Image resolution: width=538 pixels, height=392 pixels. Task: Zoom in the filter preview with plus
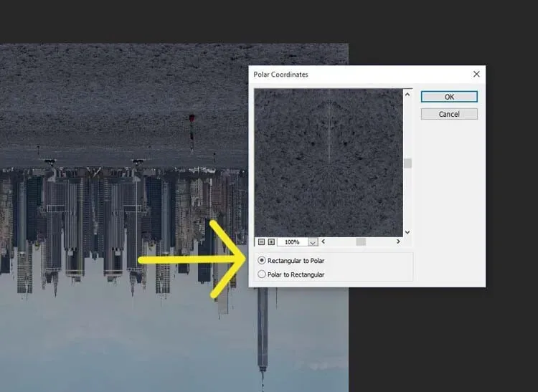[x=271, y=242]
